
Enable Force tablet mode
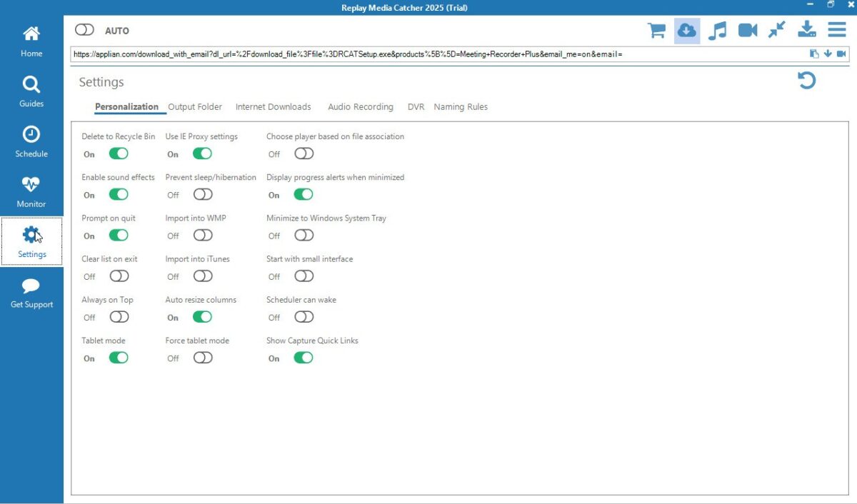tap(203, 358)
